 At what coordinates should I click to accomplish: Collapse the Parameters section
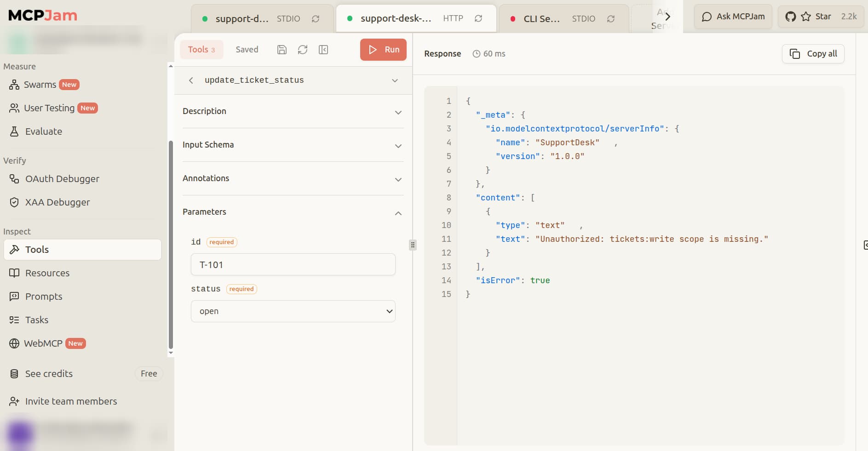click(x=293, y=212)
